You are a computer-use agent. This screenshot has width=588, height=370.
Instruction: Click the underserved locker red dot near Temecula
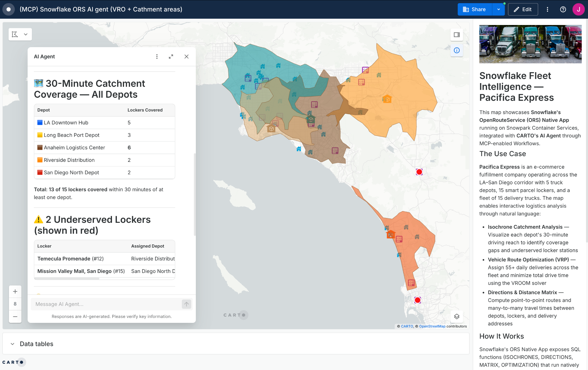pos(419,172)
